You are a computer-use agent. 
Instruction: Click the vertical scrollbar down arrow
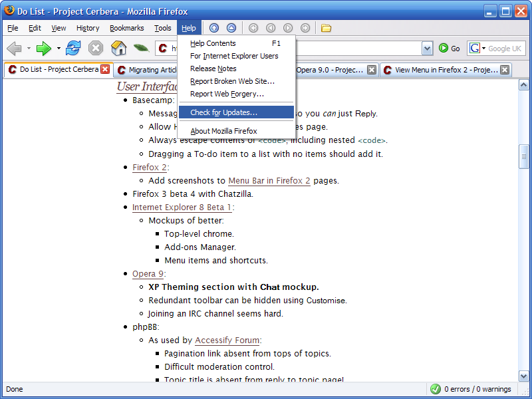coord(523,376)
